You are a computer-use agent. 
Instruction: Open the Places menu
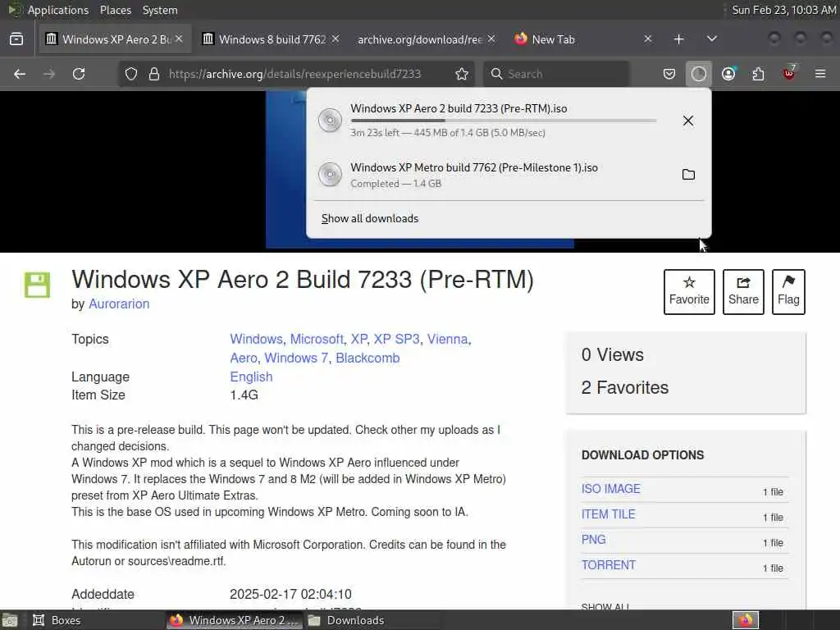[x=115, y=10]
